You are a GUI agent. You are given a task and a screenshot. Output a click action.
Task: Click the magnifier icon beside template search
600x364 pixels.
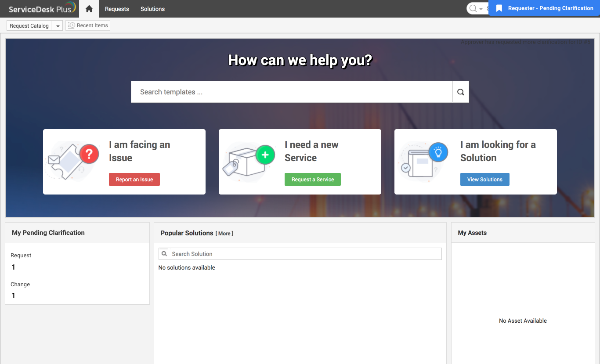pos(460,92)
